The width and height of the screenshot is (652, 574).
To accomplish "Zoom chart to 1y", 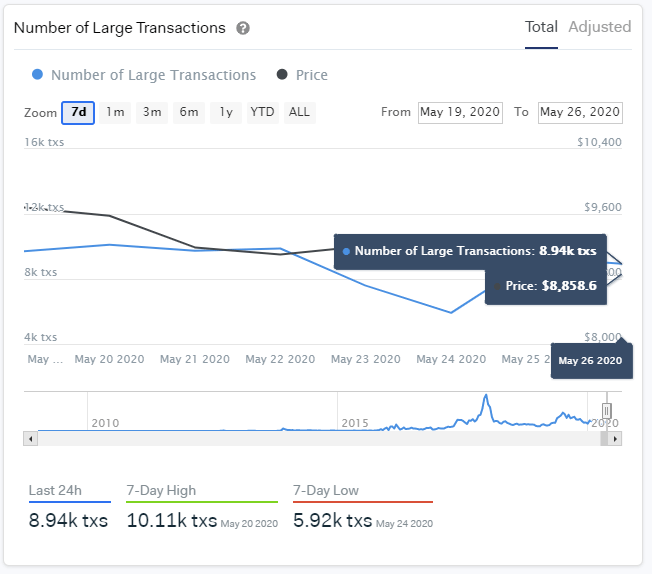I will pos(226,112).
